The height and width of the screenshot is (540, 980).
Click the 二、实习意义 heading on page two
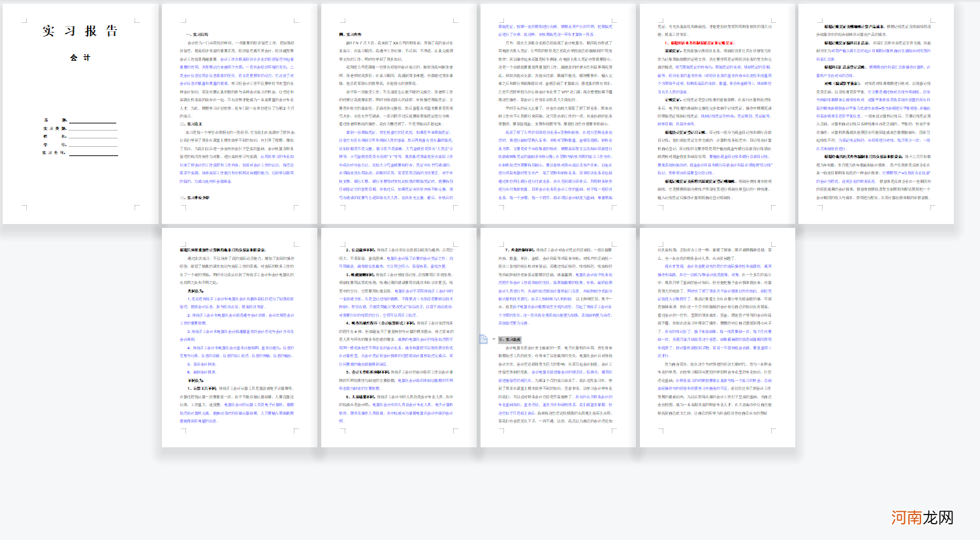click(191, 123)
